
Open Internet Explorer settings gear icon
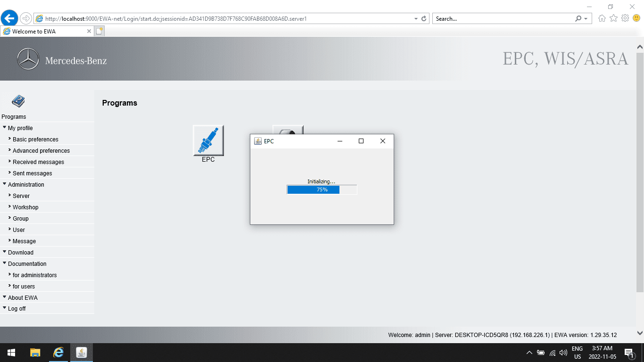pos(625,18)
